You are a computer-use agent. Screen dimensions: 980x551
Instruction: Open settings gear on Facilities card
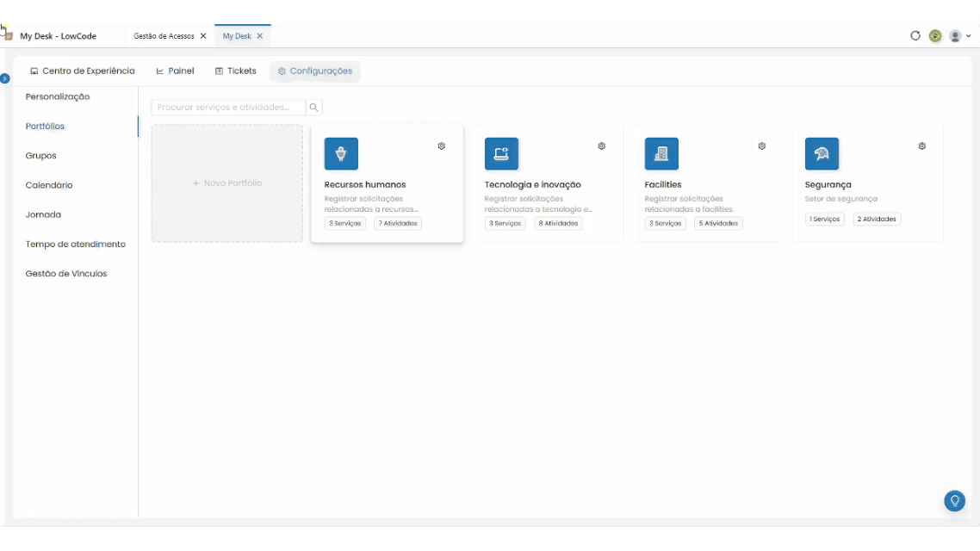762,146
